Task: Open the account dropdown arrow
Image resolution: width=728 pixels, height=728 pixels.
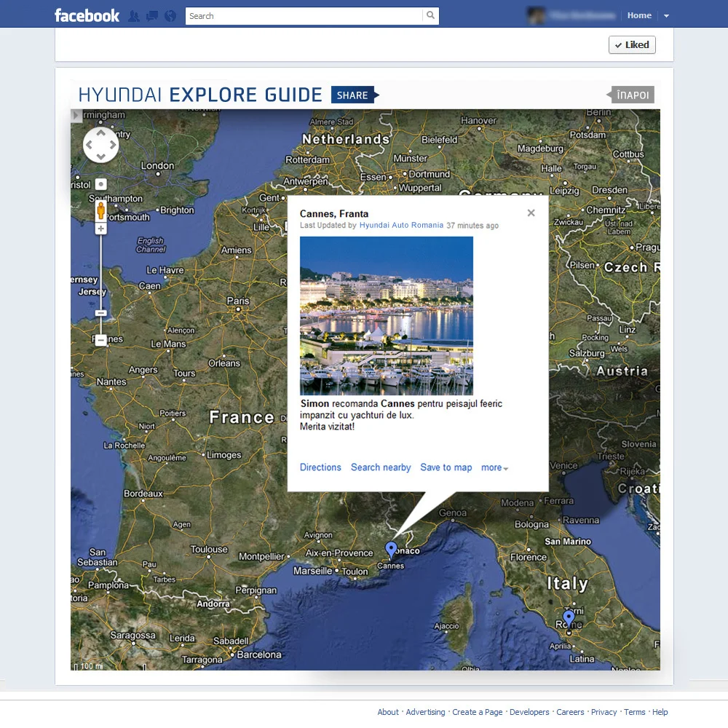Action: (x=666, y=16)
